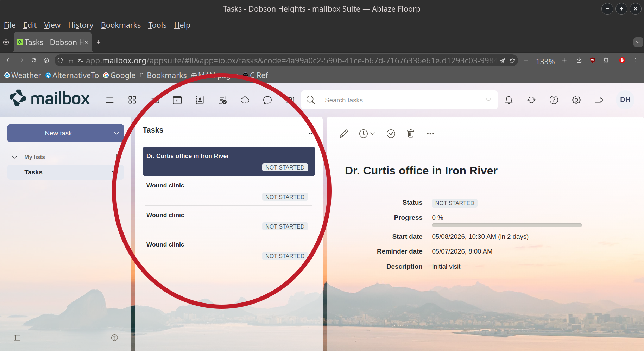Refresh the mailbox app data
This screenshot has width=644, height=351.
click(531, 100)
